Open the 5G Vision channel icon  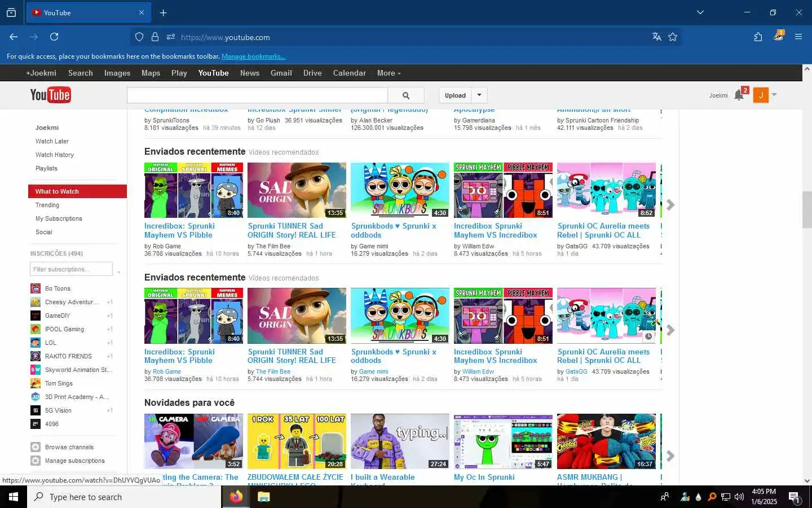(36, 410)
